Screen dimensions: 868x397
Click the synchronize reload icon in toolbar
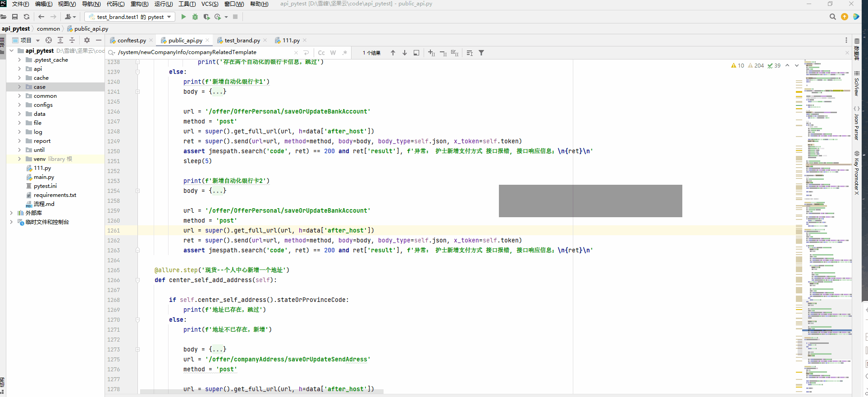[x=27, y=17]
